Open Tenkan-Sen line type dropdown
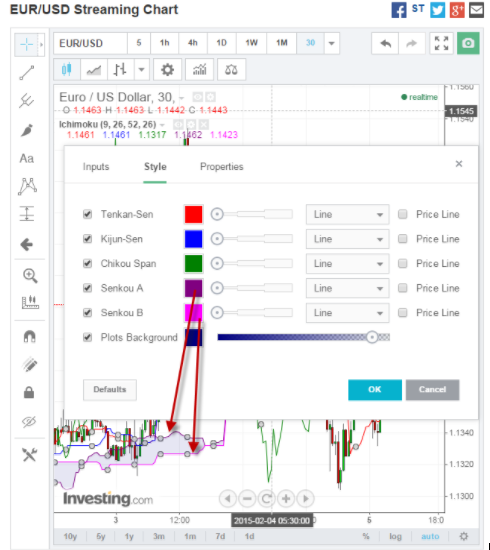The width and height of the screenshot is (490, 550). (347, 214)
